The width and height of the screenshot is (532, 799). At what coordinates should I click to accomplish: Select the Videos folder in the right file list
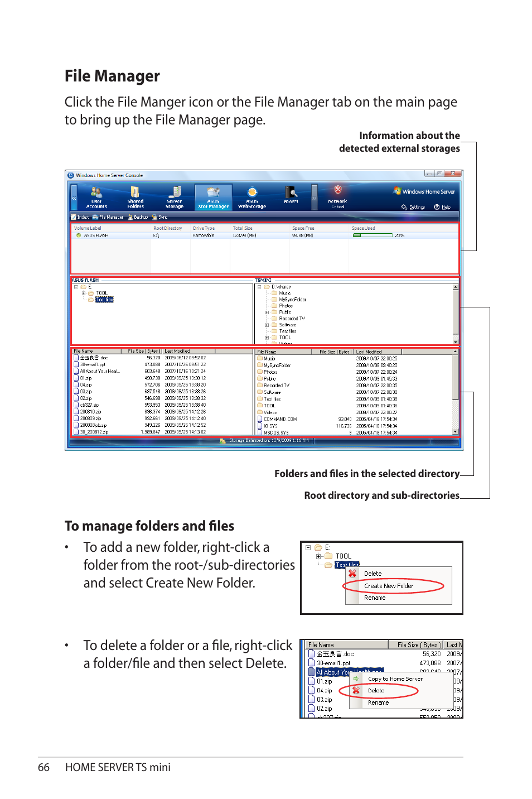click(x=270, y=412)
